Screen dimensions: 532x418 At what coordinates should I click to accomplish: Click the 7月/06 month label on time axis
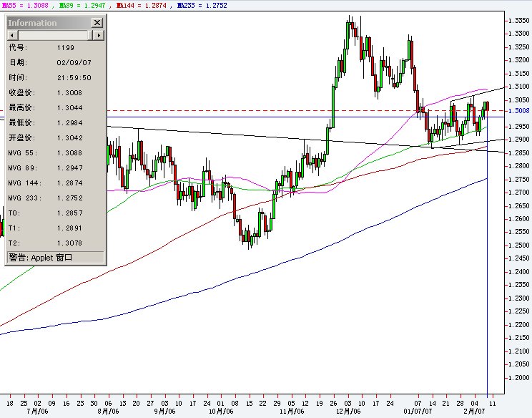pyautogui.click(x=37, y=412)
